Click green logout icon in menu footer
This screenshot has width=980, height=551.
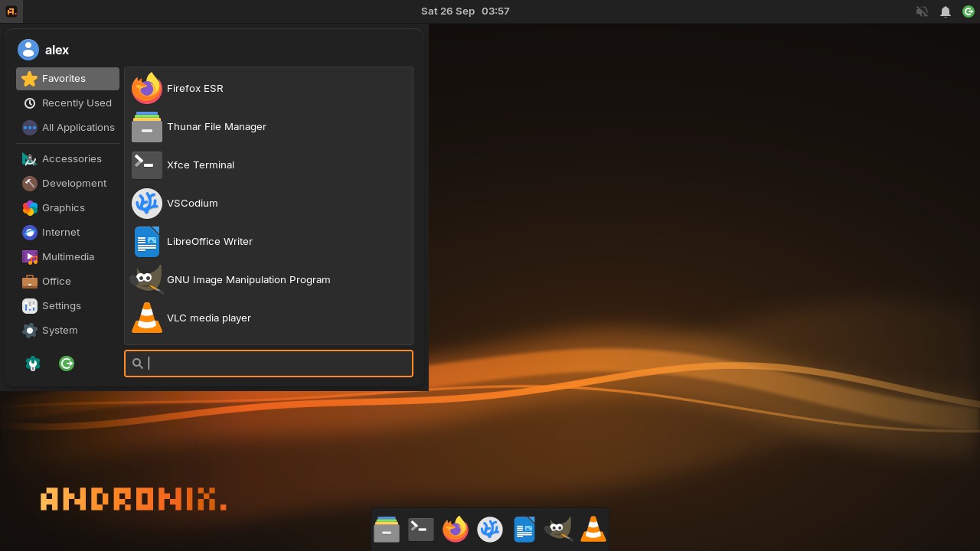point(67,364)
